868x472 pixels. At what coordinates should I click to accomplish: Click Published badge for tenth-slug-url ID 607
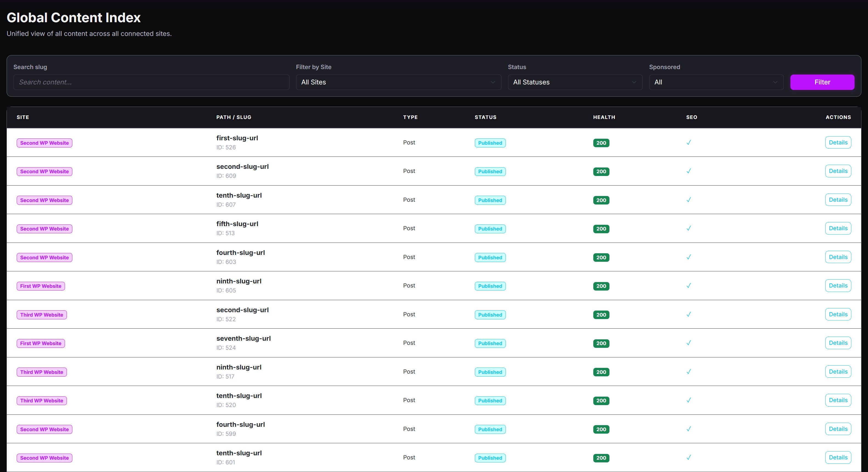tap(490, 200)
